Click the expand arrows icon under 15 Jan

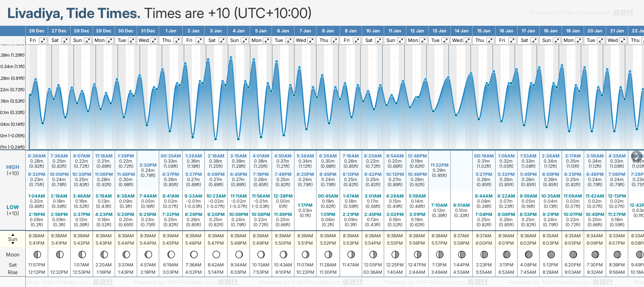click(490, 40)
